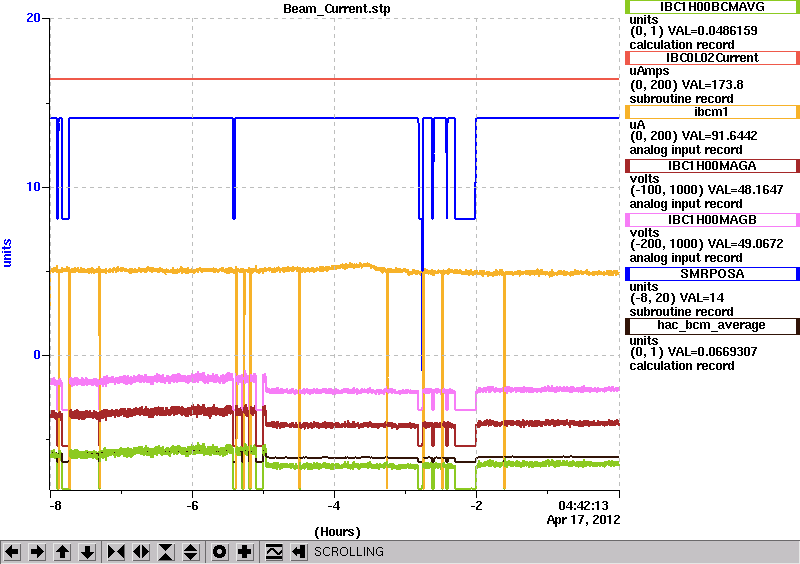Click the flat red IBC0L02Current trace
The height and width of the screenshot is (564, 800).
[335, 79]
